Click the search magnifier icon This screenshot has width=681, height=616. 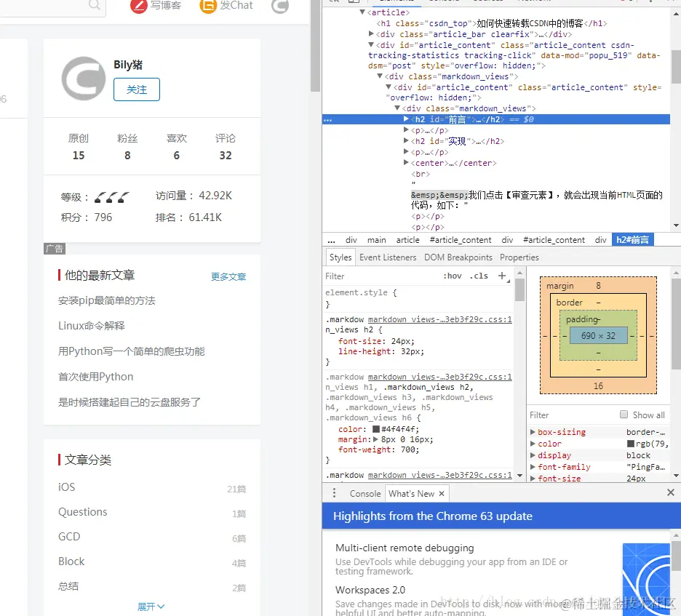(x=93, y=4)
